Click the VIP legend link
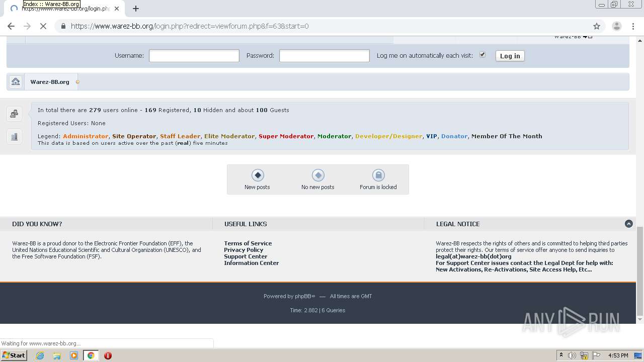644x362 pixels. coord(432,136)
